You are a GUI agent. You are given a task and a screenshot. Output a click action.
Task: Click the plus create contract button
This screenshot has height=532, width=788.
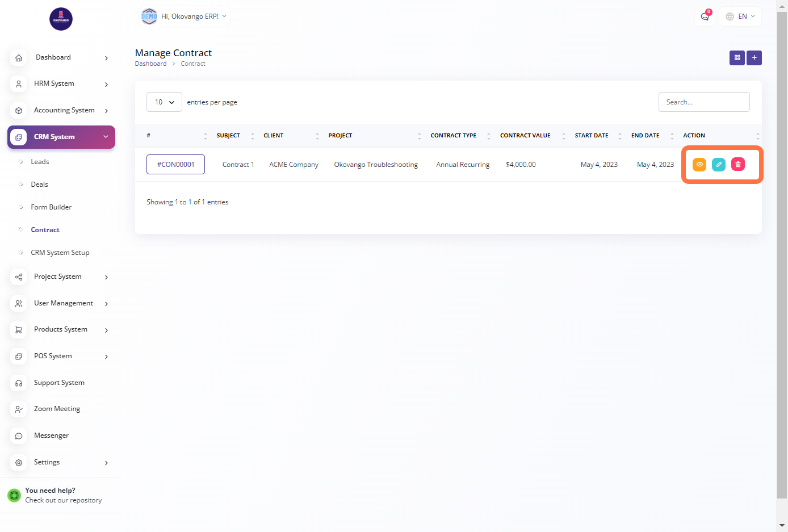coord(754,58)
